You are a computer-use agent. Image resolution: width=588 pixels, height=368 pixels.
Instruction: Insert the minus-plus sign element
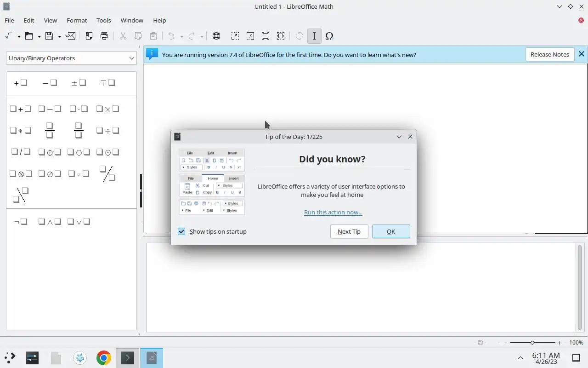[107, 83]
